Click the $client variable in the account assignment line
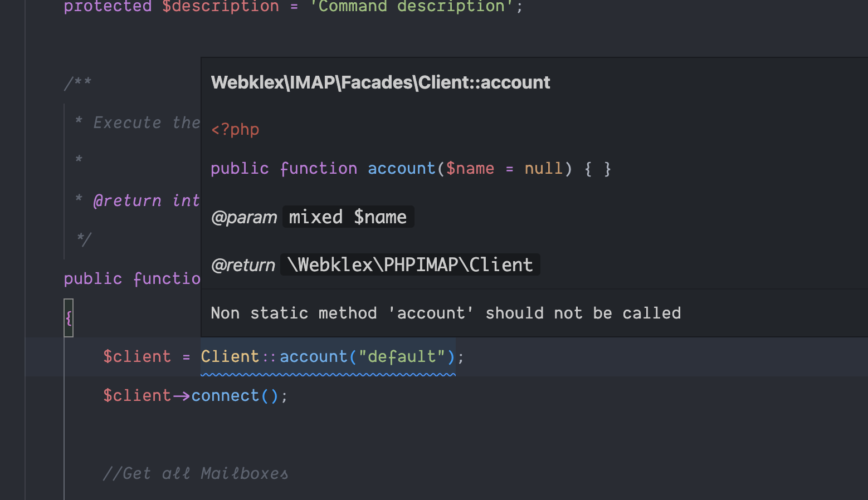 click(x=137, y=356)
